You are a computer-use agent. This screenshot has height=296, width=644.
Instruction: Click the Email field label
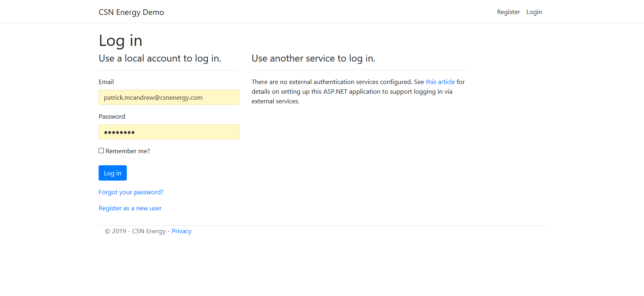[106, 82]
